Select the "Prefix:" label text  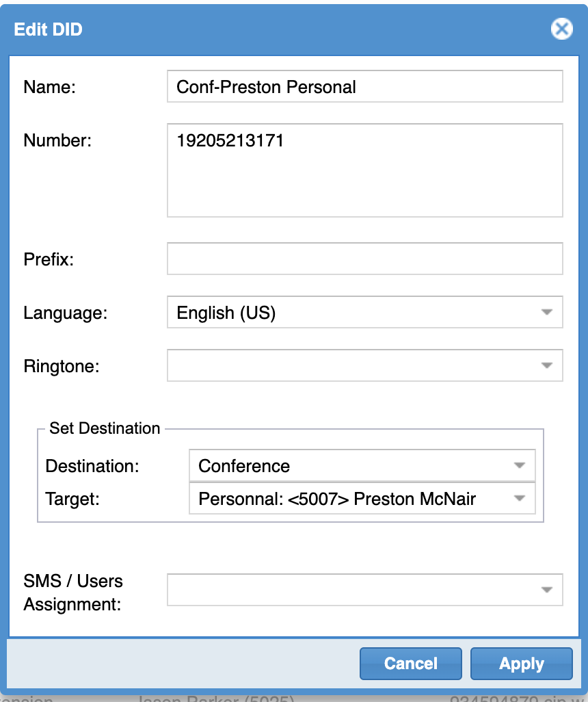[x=49, y=259]
